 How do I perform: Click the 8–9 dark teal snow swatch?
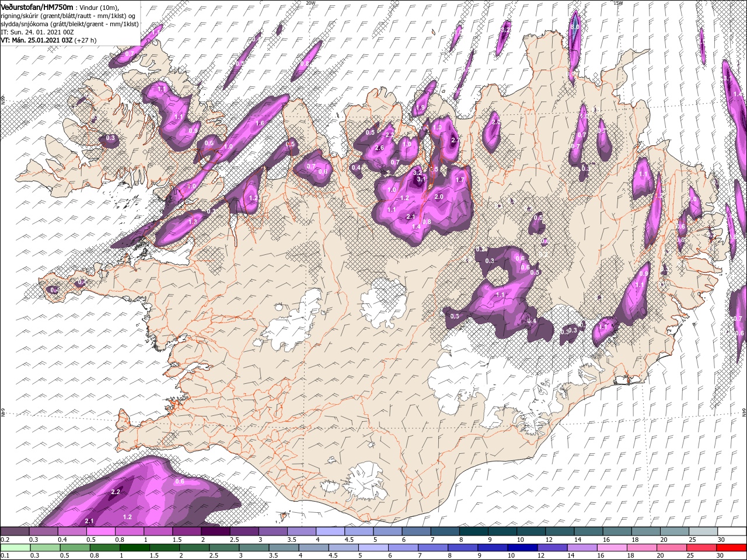tap(474, 531)
